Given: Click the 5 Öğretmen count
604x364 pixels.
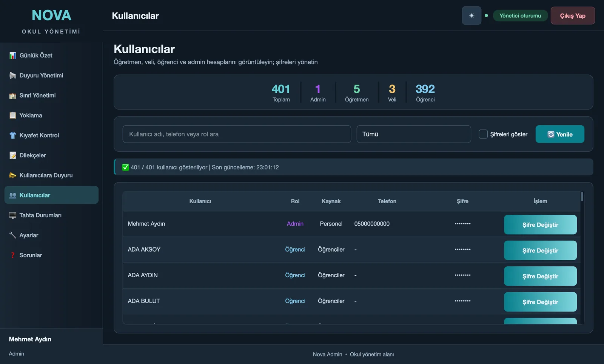Looking at the screenshot, I should 357,92.
